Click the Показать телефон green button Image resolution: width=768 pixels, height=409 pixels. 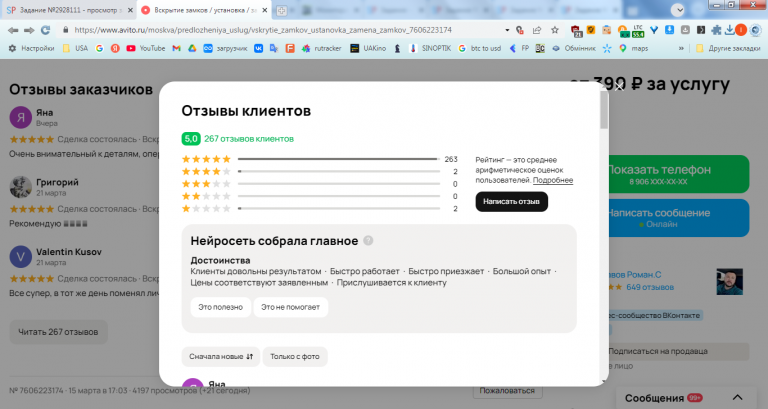click(x=679, y=174)
